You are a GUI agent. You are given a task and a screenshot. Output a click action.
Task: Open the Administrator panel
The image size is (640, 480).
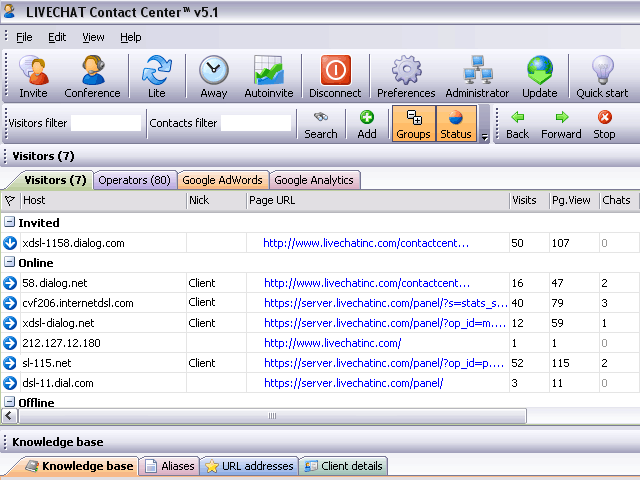click(x=477, y=77)
